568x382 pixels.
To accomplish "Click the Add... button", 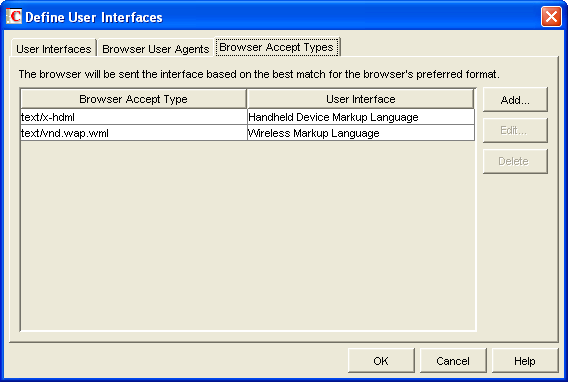I will coord(515,100).
